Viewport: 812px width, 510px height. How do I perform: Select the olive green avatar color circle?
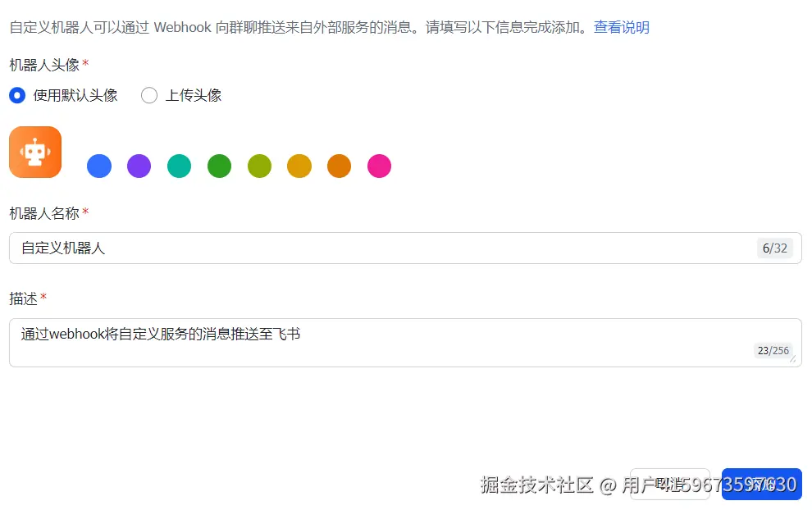coord(259,166)
